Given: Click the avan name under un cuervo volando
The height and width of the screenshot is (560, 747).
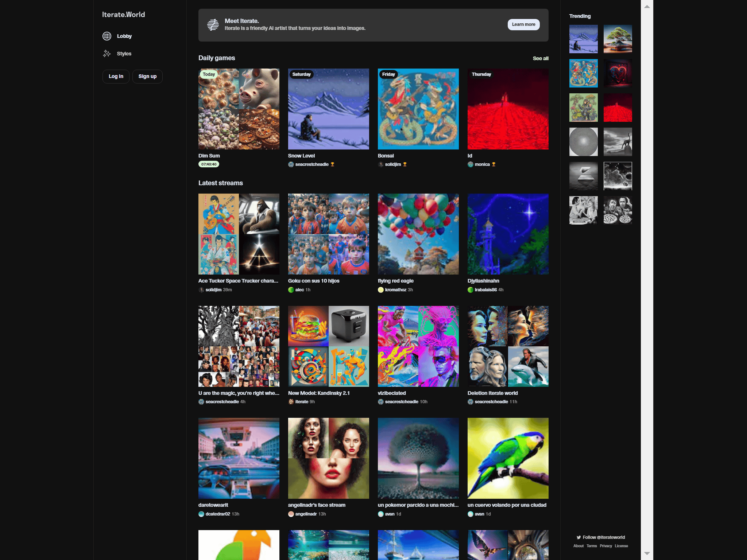Looking at the screenshot, I should [479, 514].
